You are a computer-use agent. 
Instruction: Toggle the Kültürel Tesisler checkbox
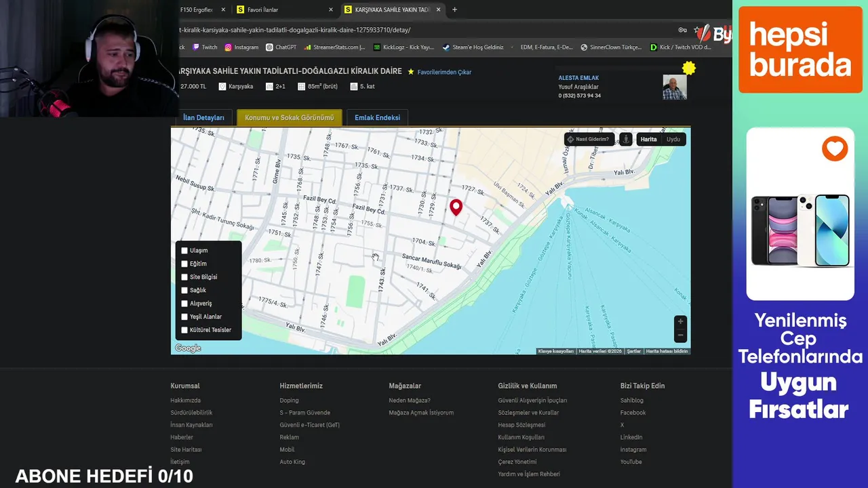point(184,330)
